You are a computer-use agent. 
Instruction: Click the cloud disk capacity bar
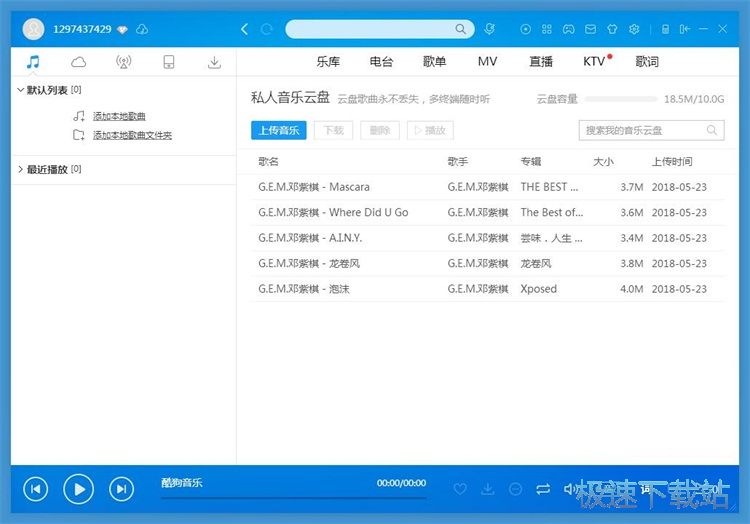click(621, 99)
